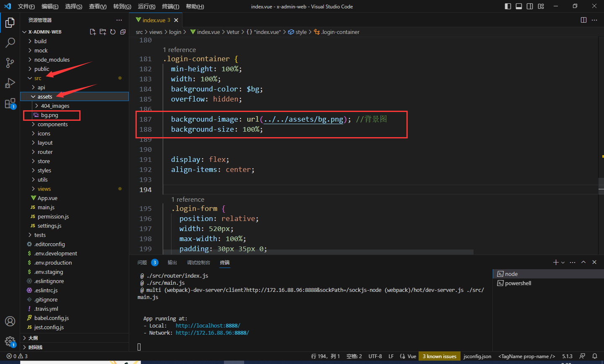The image size is (604, 364).
Task: Change encoding via UTF-8 status item
Action: pyautogui.click(x=375, y=356)
